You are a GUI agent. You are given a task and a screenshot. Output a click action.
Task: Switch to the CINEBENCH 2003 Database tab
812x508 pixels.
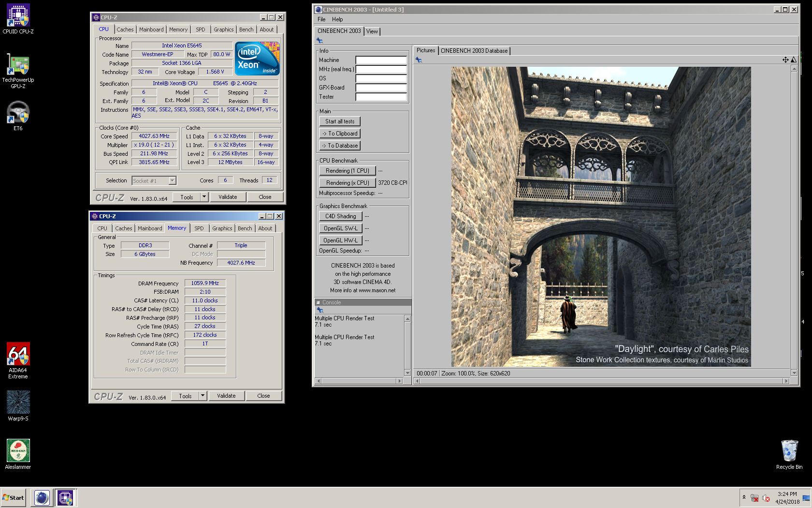[474, 51]
